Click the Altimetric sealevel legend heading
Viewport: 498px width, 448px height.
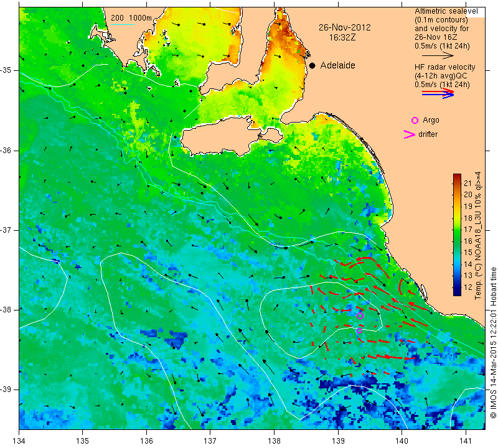[446, 11]
